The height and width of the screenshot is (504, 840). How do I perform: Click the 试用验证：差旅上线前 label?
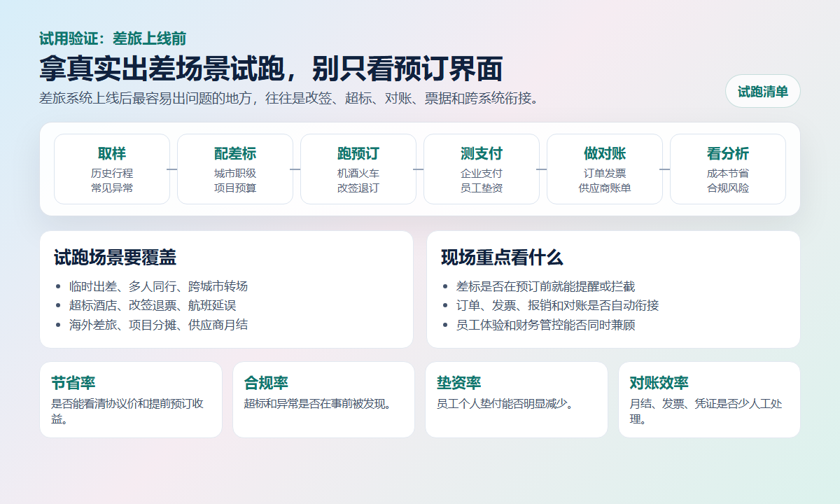click(x=113, y=39)
